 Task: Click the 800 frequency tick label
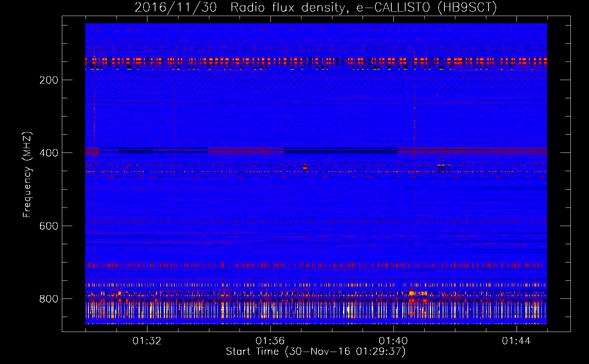(x=49, y=299)
